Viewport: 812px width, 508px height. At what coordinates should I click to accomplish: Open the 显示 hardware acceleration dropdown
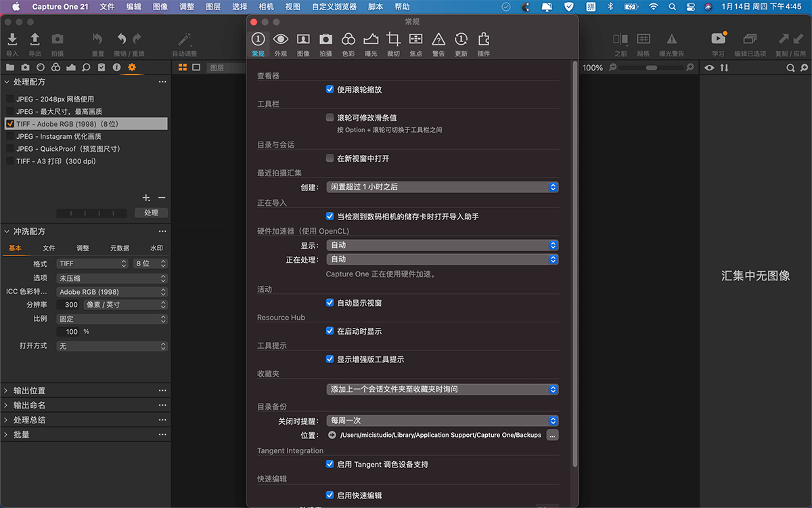(443, 245)
